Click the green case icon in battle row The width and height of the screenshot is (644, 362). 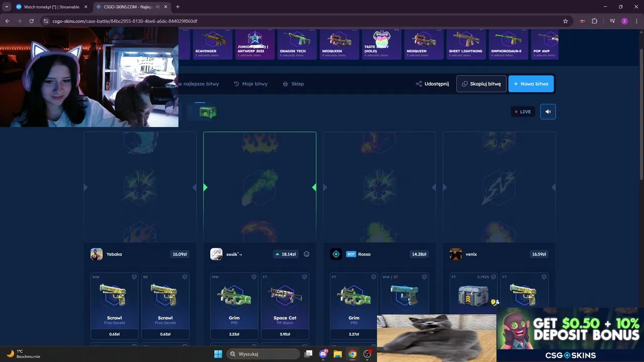coord(208,112)
